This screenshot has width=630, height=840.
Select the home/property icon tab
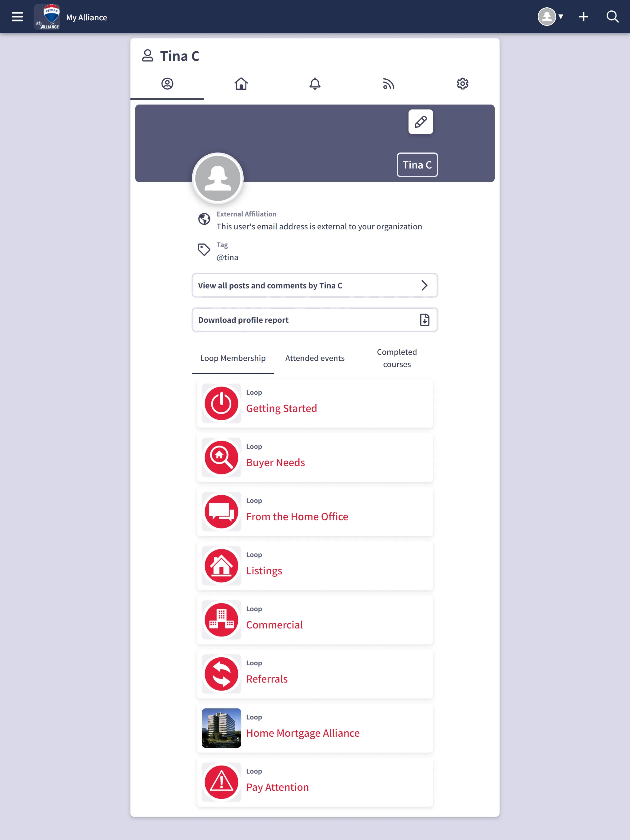241,83
